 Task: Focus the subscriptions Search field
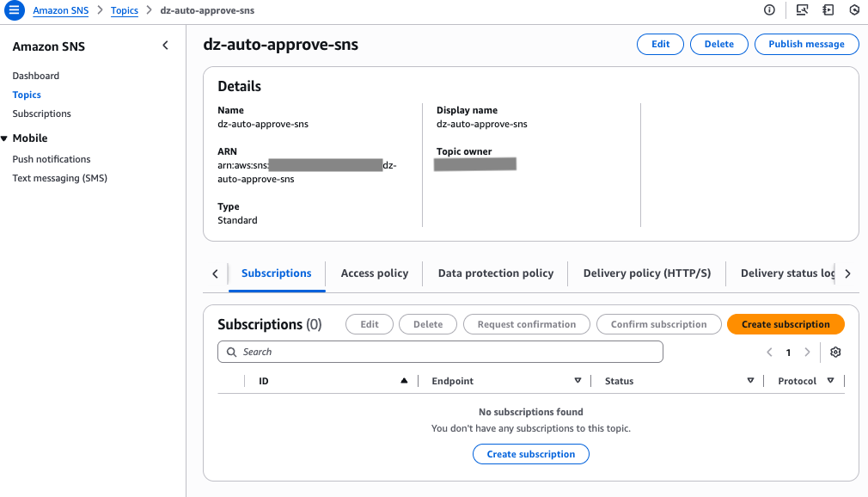tap(440, 352)
